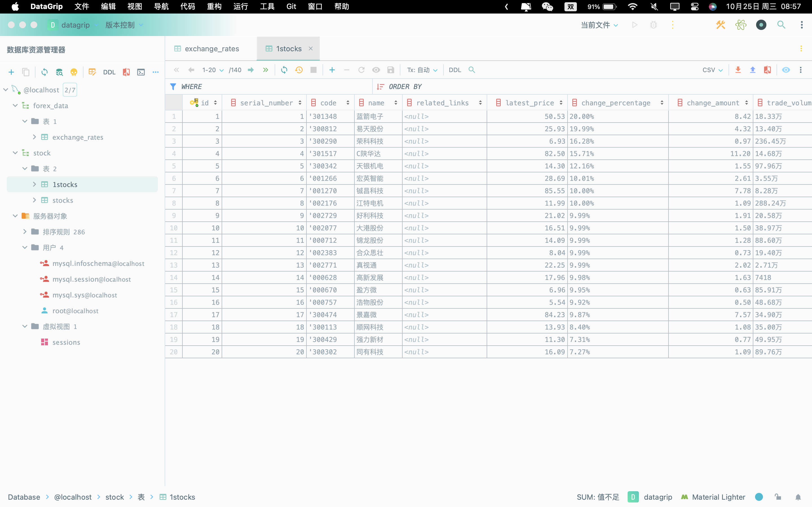812x507 pixels.
Task: Click the export data download icon
Action: (x=738, y=70)
